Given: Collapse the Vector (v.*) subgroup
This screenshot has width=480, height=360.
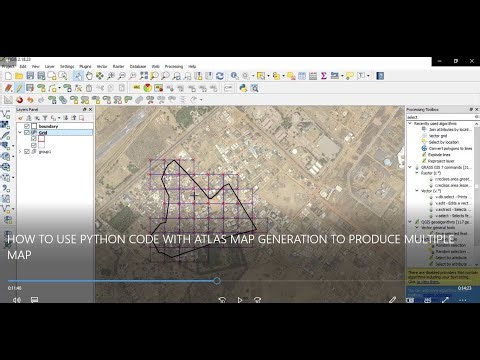Looking at the screenshot, I should [x=417, y=191].
